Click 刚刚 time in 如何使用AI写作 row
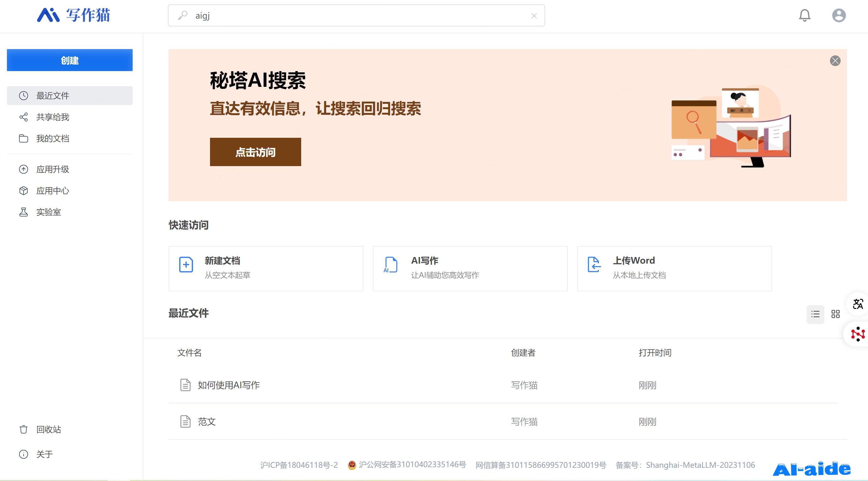This screenshot has width=868, height=481. coord(647,385)
